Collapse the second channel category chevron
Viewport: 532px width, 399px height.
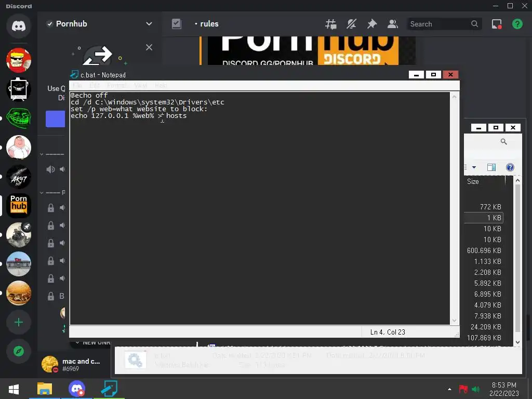click(42, 193)
